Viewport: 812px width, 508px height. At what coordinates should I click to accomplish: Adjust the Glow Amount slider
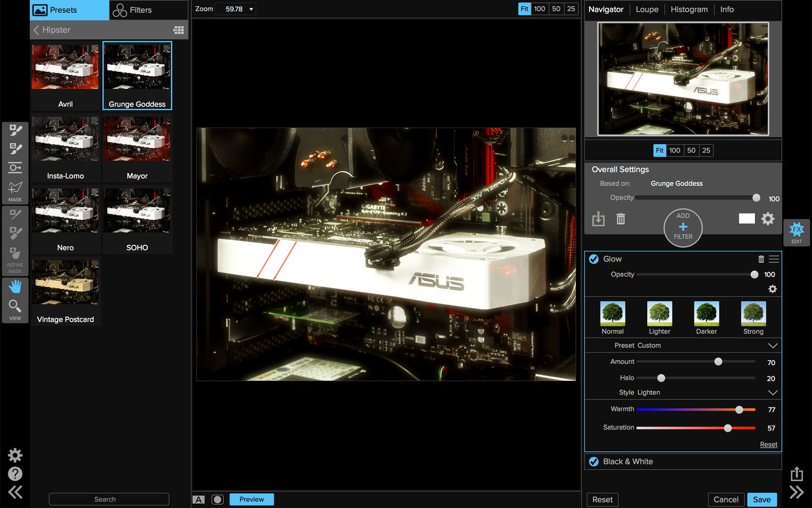(718, 362)
